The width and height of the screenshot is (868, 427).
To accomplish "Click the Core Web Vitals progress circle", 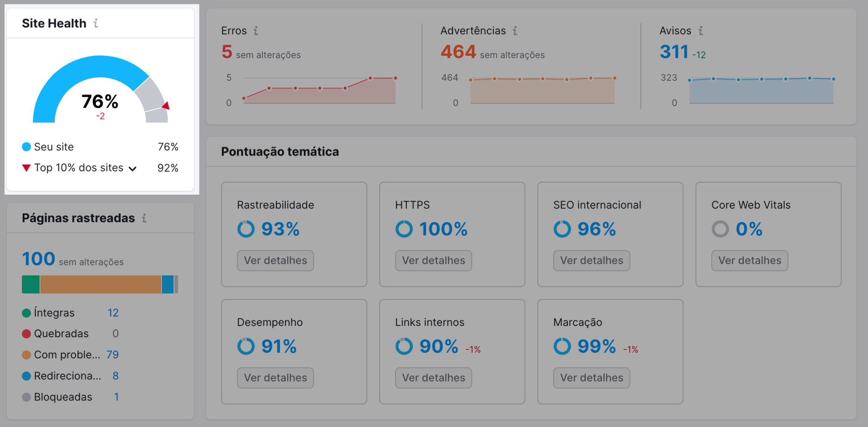I will pyautogui.click(x=720, y=229).
